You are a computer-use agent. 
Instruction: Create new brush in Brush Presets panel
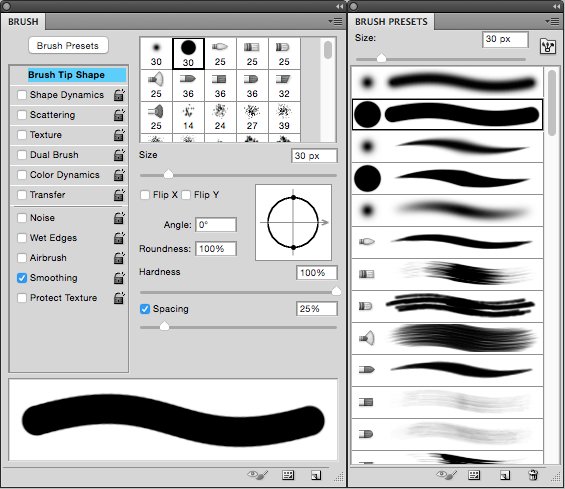click(x=505, y=475)
